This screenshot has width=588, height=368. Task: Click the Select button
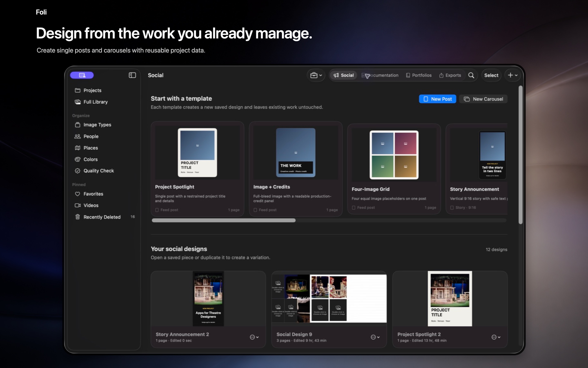point(491,75)
